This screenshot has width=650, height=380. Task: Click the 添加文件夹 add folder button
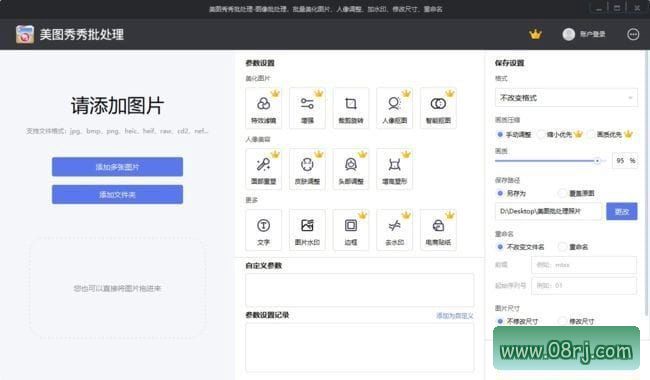117,194
